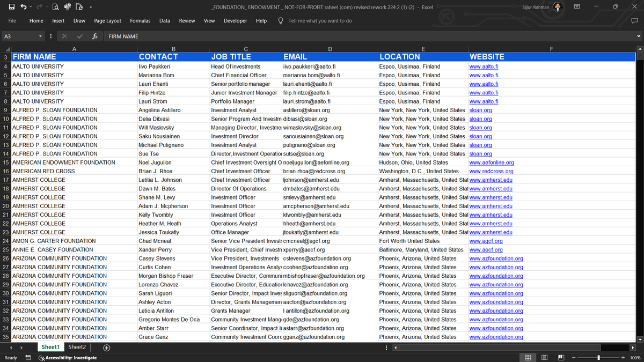Open www.redcross.org website link
Image resolution: width=644 pixels, height=362 pixels.
tap(491, 171)
